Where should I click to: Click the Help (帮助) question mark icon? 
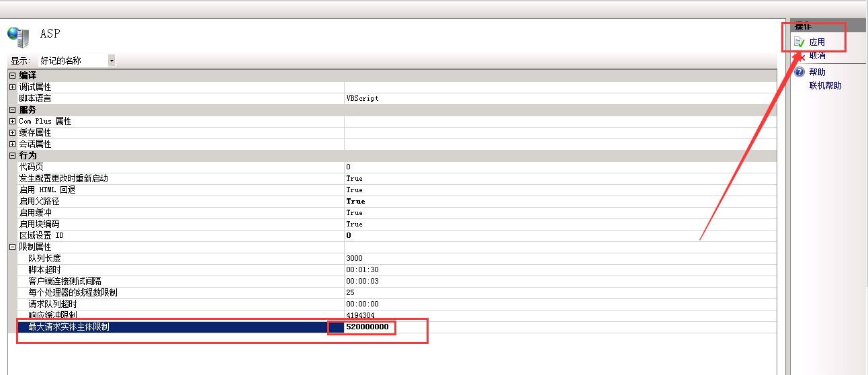pyautogui.click(x=799, y=72)
